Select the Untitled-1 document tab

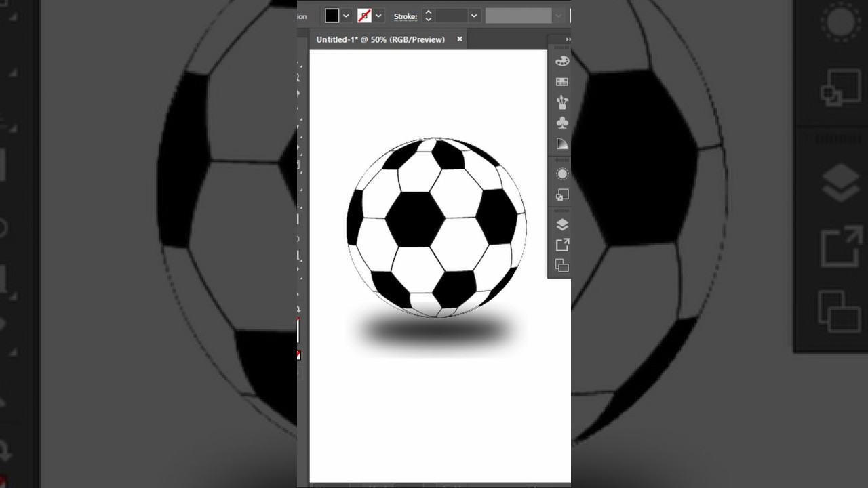[380, 39]
